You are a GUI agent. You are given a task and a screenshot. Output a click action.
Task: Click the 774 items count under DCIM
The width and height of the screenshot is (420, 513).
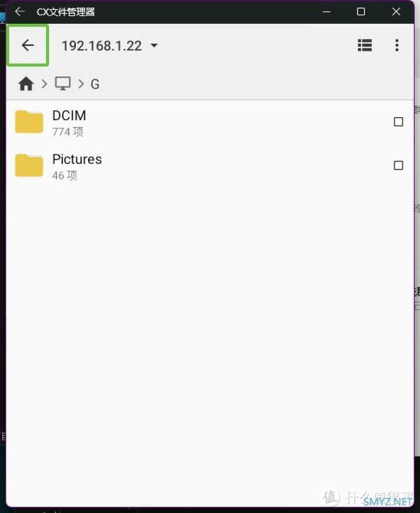pyautogui.click(x=68, y=132)
